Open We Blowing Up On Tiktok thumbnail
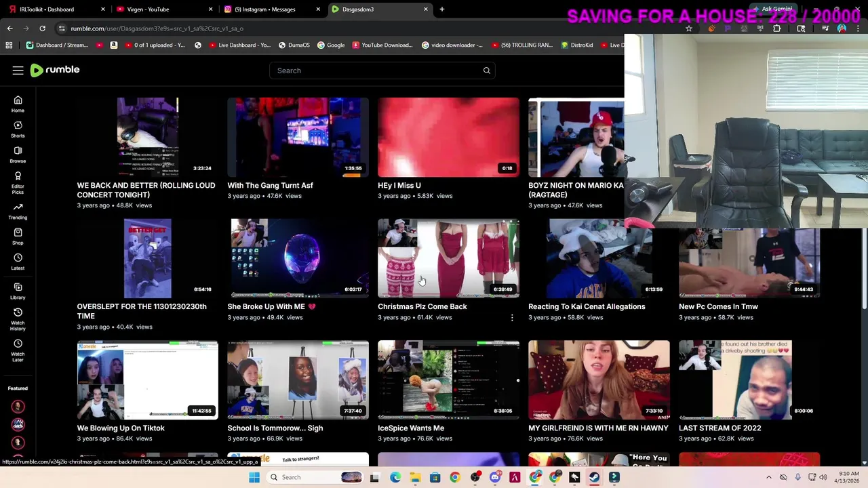This screenshot has height=488, width=868. pos(148,380)
